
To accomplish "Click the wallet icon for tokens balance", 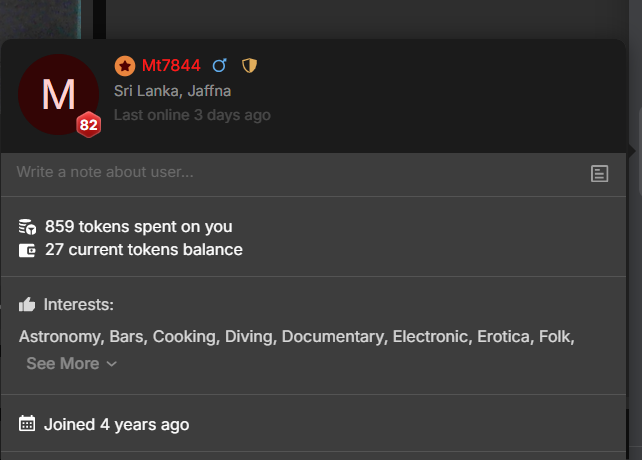I will (27, 250).
